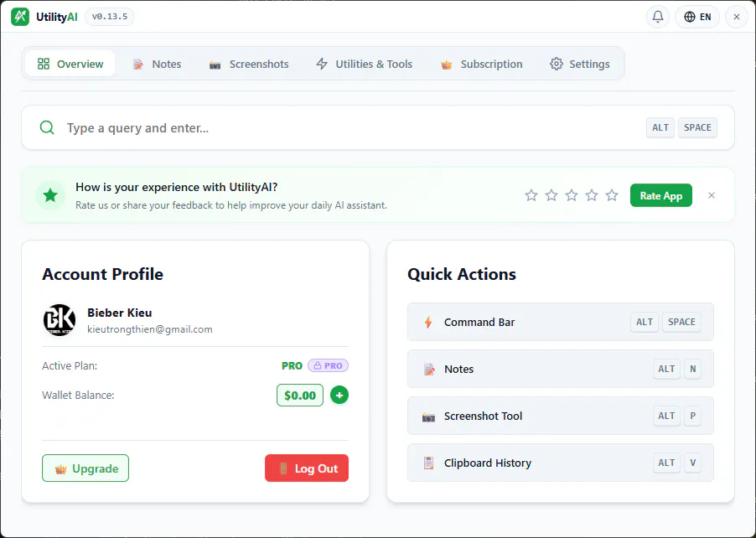
Task: Click the Quick Actions heading
Action: pyautogui.click(x=462, y=274)
